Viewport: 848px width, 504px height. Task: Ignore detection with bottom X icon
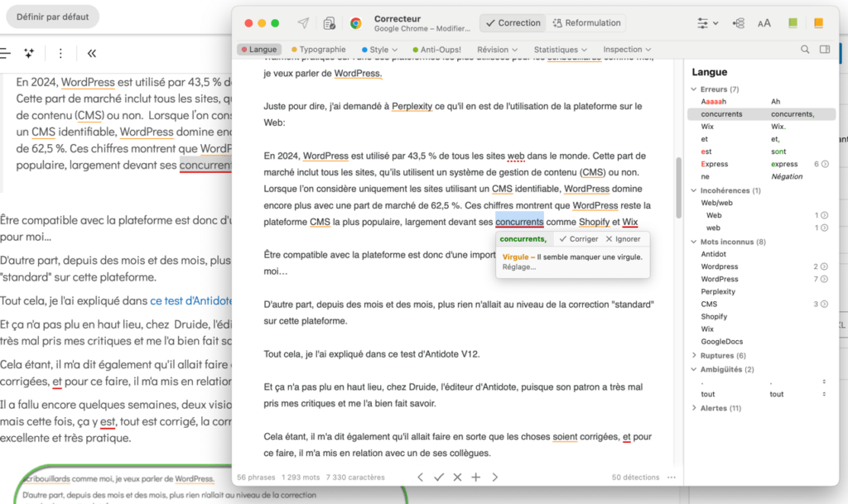tap(457, 477)
